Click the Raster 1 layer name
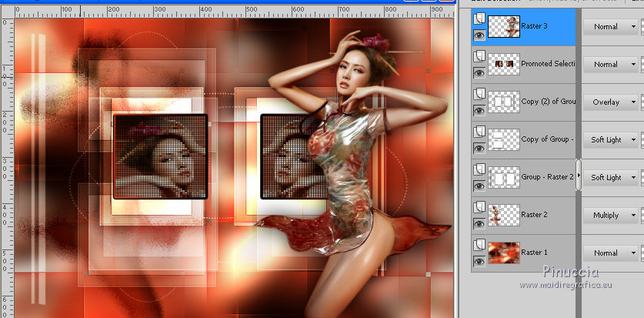This screenshot has width=644, height=318. [x=534, y=253]
